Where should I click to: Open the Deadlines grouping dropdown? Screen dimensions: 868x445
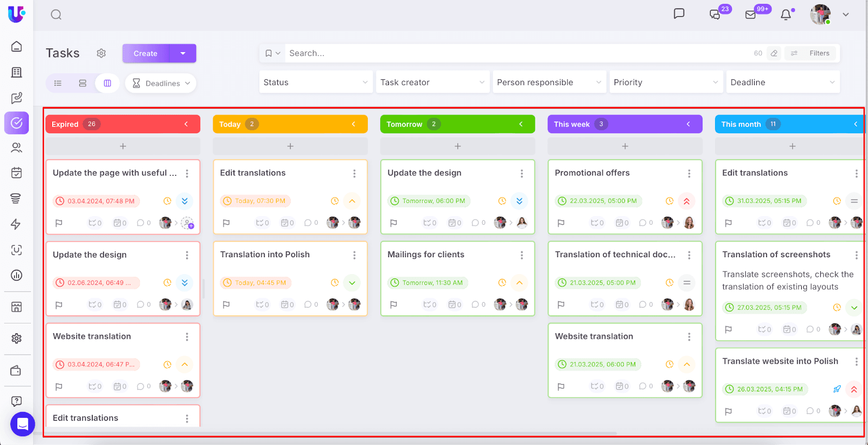point(161,83)
